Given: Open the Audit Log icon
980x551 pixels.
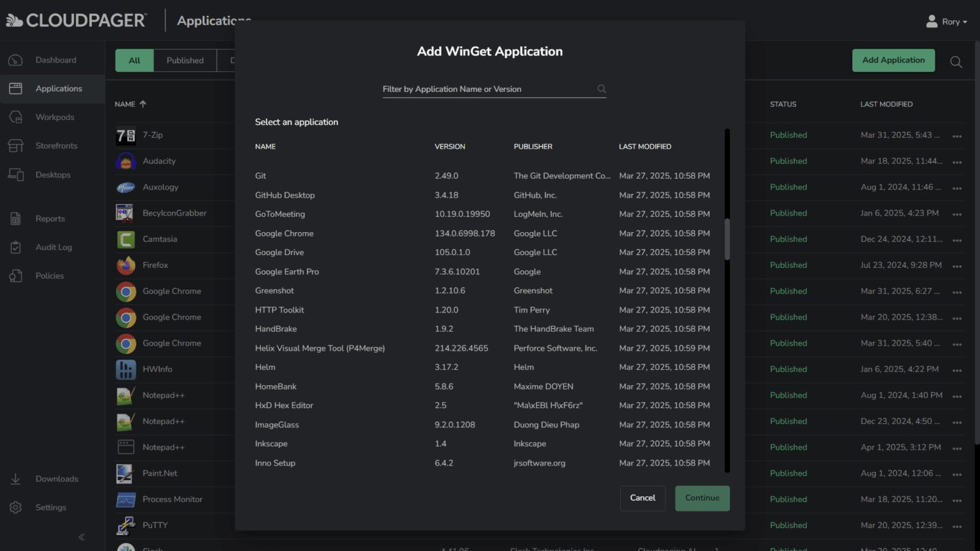Looking at the screenshot, I should 16,247.
